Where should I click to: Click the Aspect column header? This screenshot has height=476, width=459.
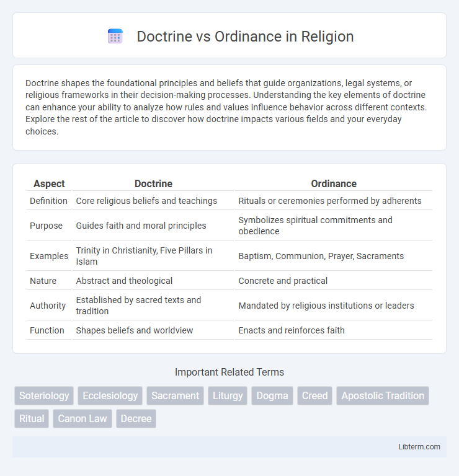(49, 183)
